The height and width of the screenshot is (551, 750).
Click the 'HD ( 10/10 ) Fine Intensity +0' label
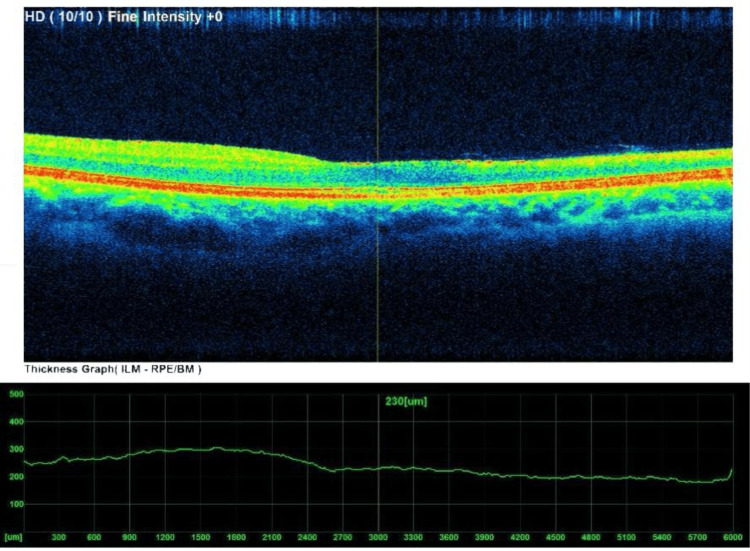click(x=123, y=17)
